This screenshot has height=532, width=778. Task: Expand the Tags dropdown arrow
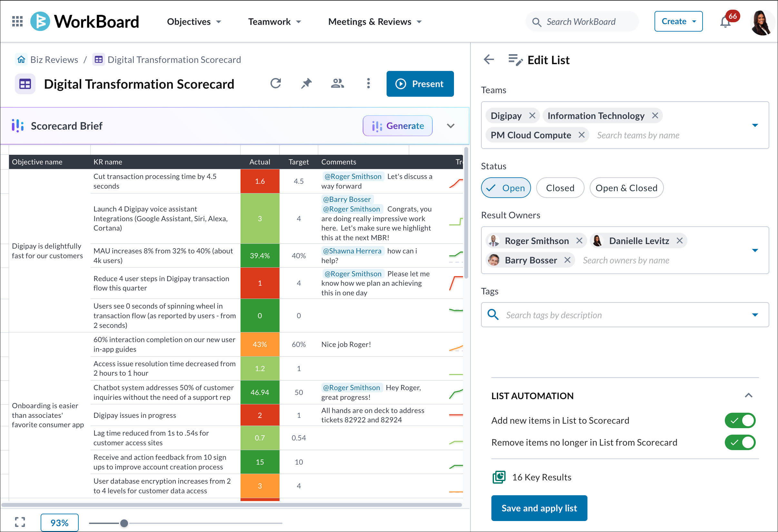(x=755, y=315)
